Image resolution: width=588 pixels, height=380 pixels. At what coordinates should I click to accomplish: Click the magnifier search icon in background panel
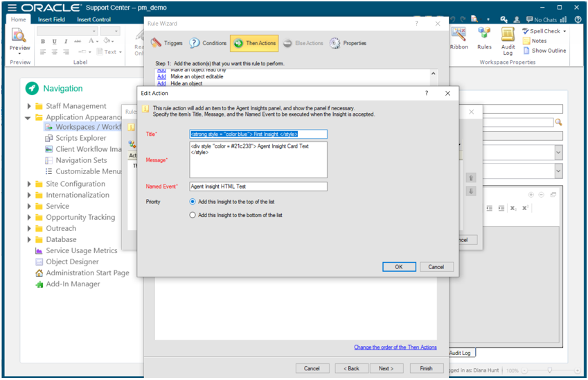[x=558, y=122]
